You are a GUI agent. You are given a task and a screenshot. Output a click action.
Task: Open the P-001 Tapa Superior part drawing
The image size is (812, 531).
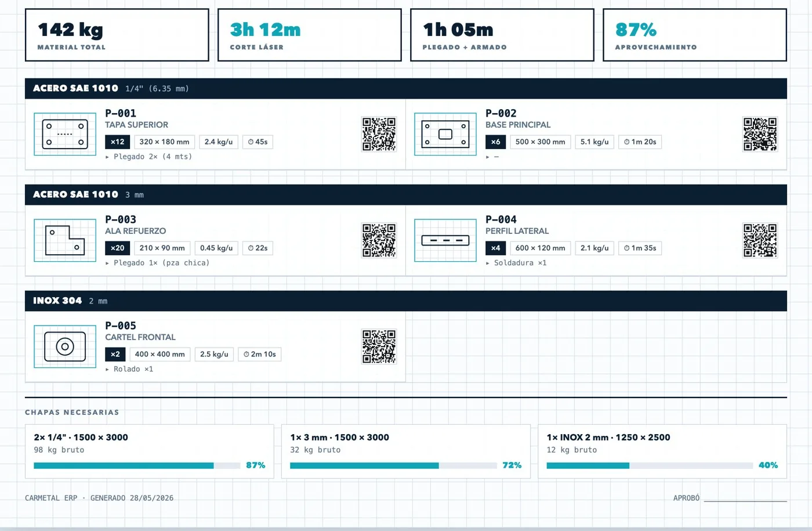pyautogui.click(x=65, y=134)
